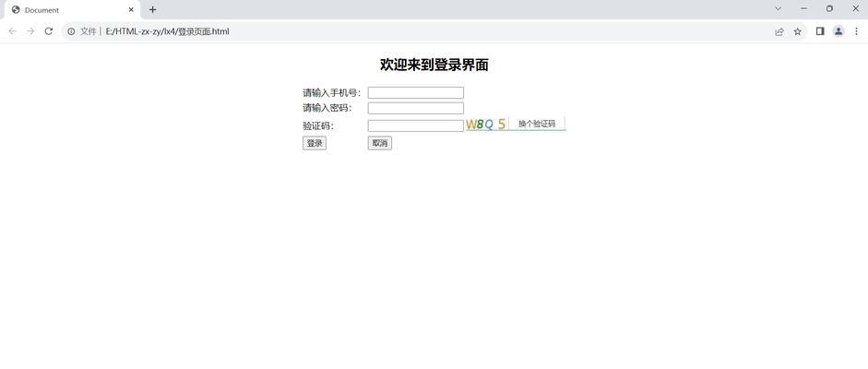This screenshot has width=868, height=369.
Task: Reload the page with the refresh icon
Action: point(49,31)
